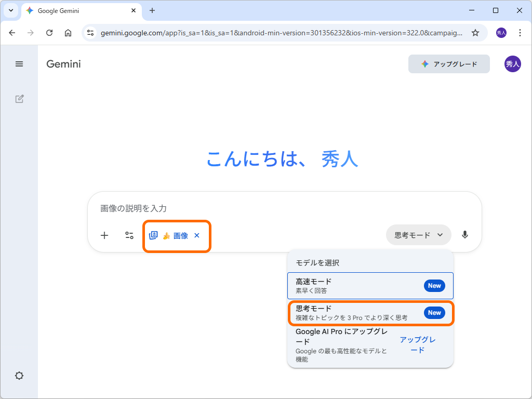Open profile options via 秀人 avatar

(513, 64)
